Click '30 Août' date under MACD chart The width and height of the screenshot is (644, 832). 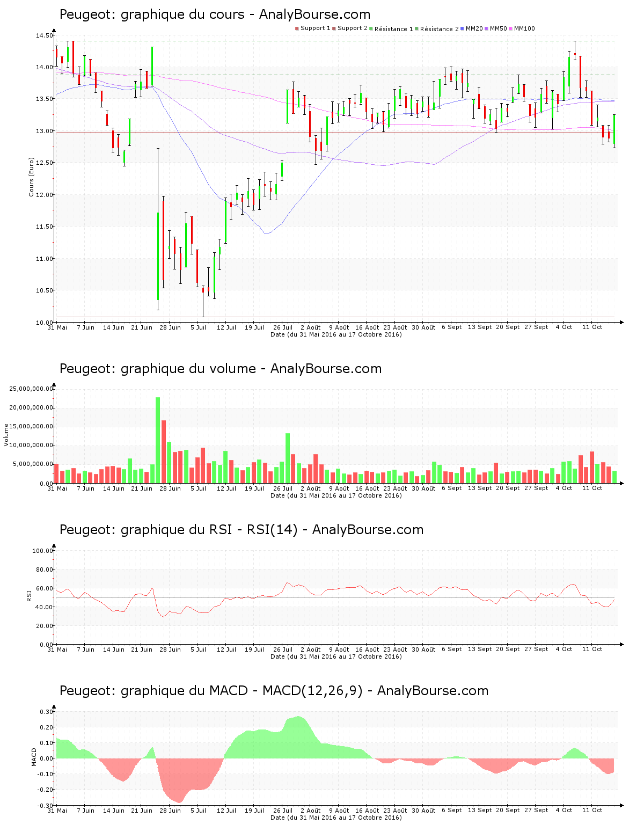(423, 811)
